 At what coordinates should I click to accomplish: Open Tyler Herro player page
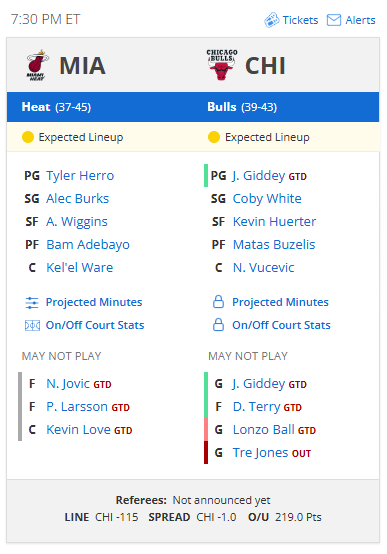(80, 176)
